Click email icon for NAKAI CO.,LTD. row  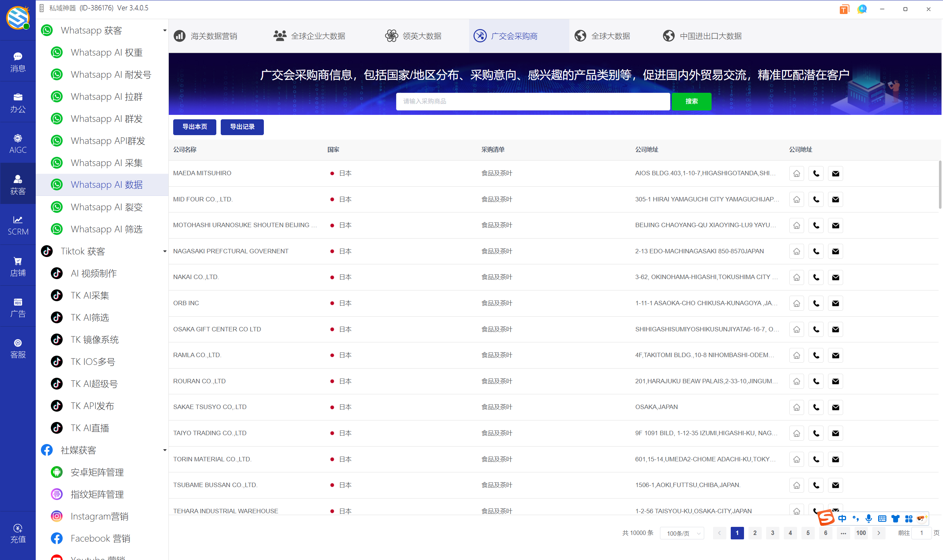click(x=835, y=277)
